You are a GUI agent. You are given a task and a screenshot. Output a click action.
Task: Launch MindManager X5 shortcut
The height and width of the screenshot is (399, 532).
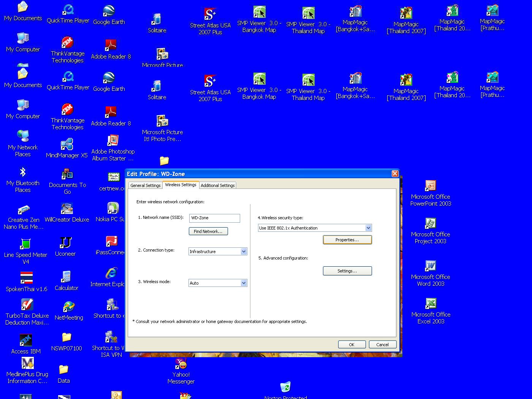(x=67, y=148)
